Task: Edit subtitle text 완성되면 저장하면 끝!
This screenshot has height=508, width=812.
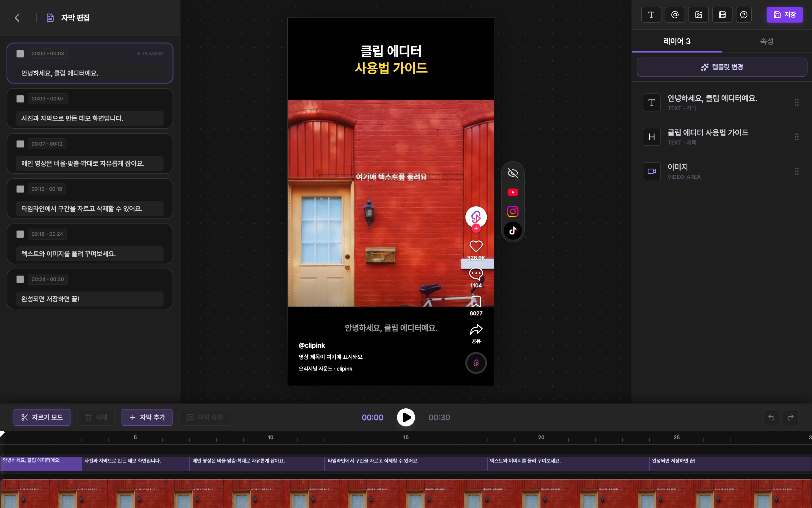Action: (90, 299)
